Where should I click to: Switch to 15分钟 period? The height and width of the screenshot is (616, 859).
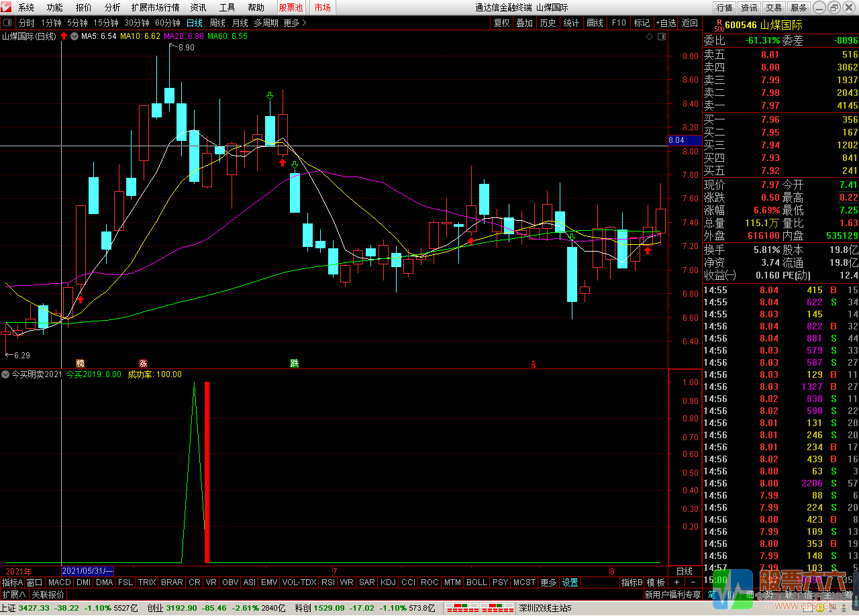pos(106,22)
